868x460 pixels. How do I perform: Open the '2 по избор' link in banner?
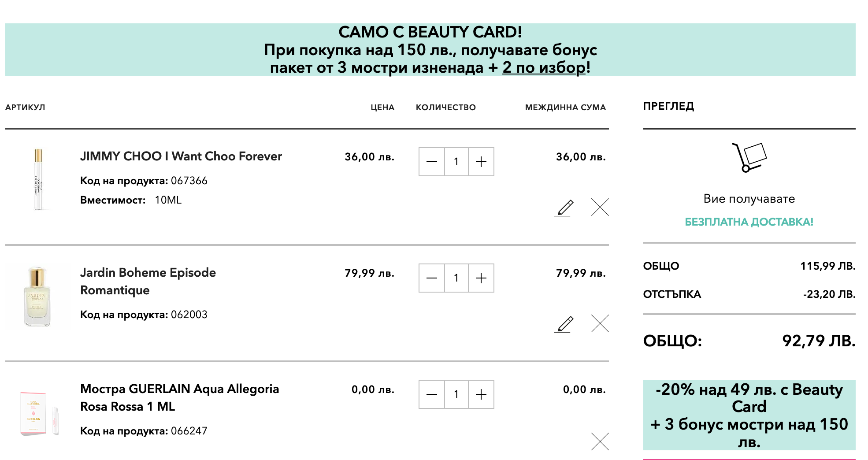click(544, 67)
